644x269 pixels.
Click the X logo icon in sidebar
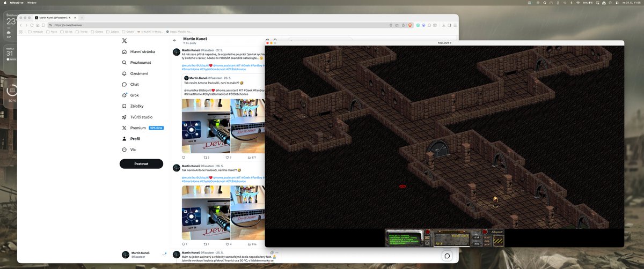125,41
